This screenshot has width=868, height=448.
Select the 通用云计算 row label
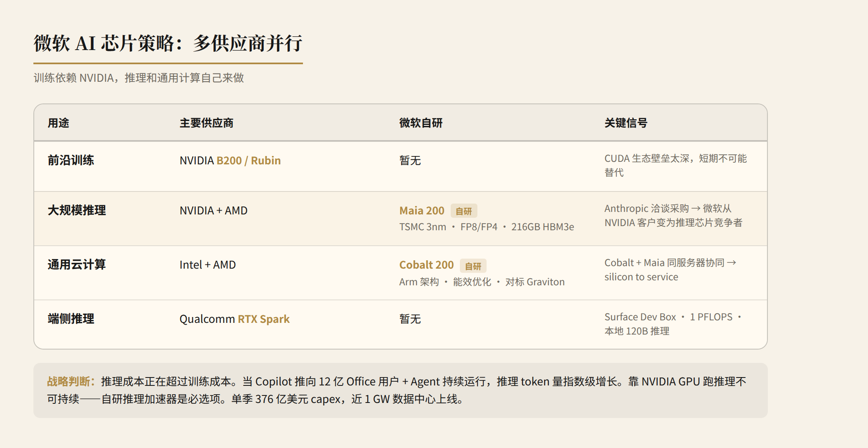point(77,264)
